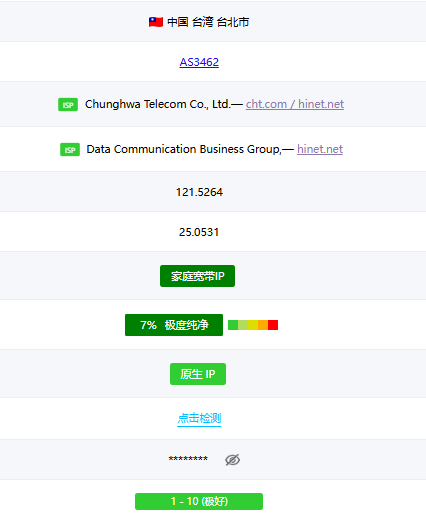Click ISP badge beside Data Communication Business Group
The image size is (426, 521).
[70, 149]
